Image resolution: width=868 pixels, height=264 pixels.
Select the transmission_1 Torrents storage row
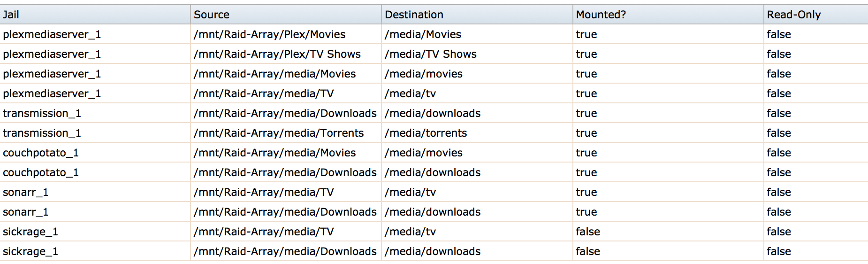tap(434, 133)
